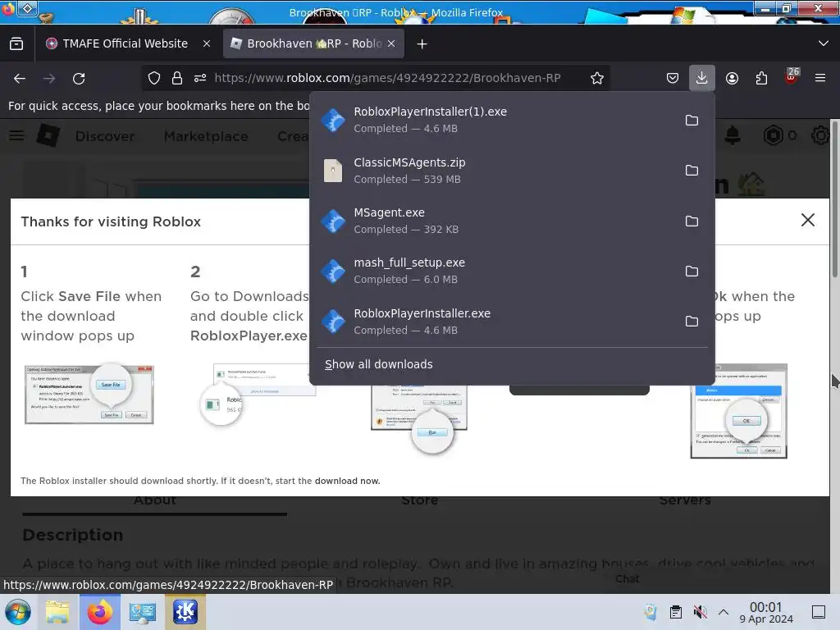The height and width of the screenshot is (630, 840).
Task: Open site permissions icon in address bar
Action: click(200, 78)
